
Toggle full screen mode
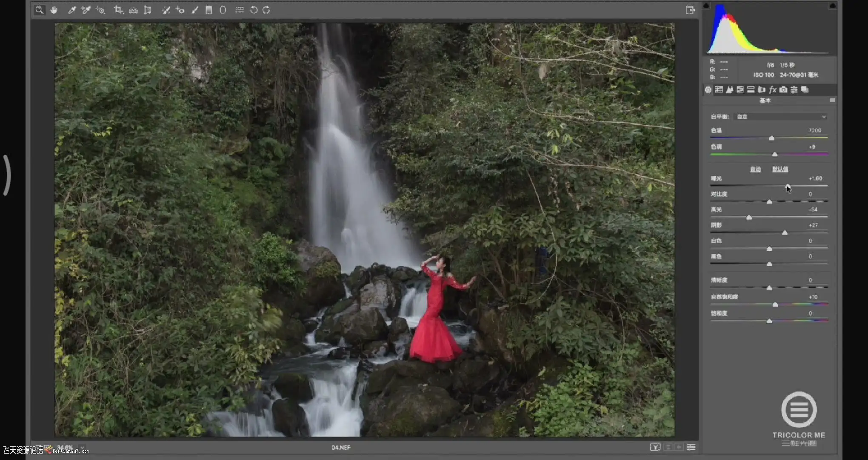click(690, 10)
